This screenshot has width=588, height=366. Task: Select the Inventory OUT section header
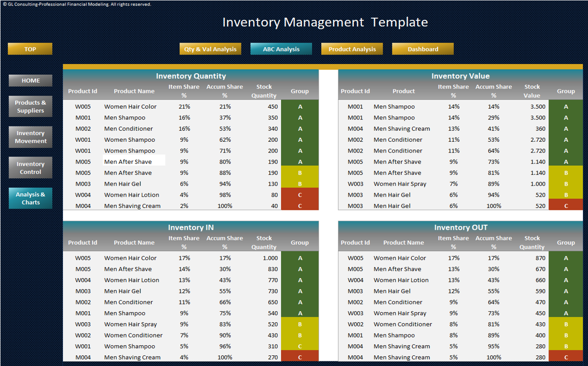[x=460, y=227]
